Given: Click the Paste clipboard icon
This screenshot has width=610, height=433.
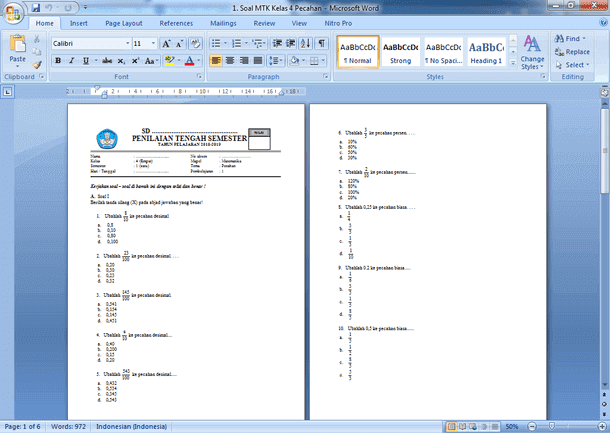Looking at the screenshot, I should (18, 43).
